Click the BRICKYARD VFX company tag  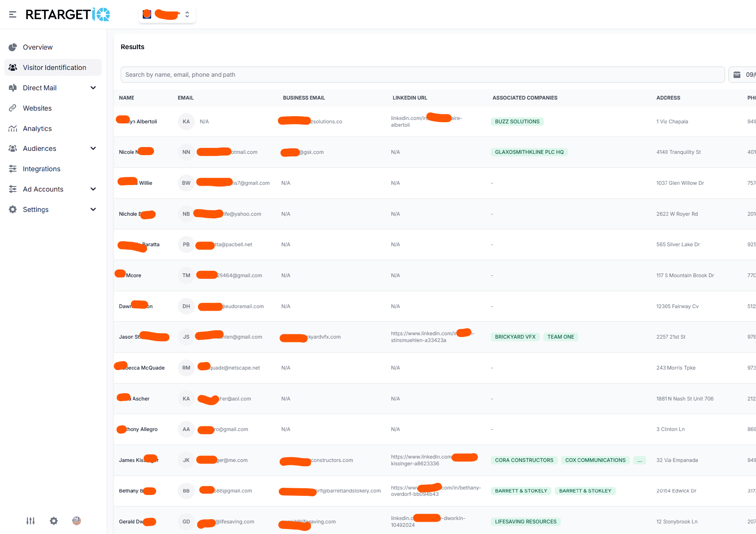point(515,337)
